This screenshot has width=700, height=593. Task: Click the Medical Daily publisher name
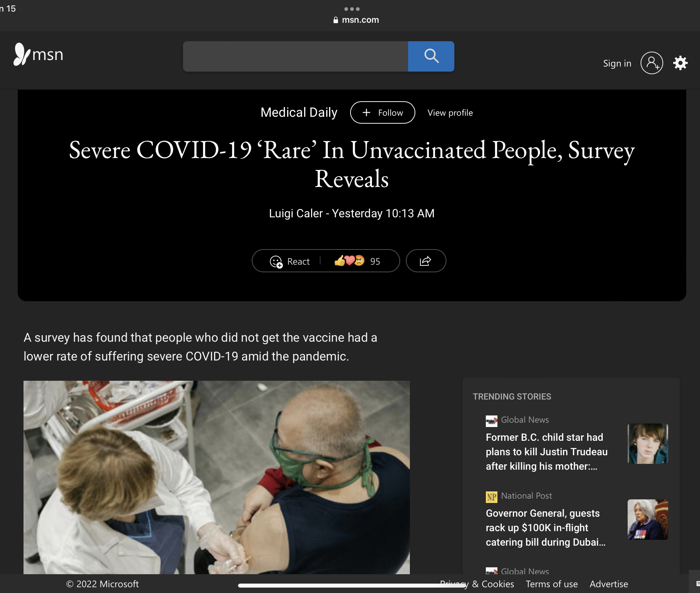[299, 112]
